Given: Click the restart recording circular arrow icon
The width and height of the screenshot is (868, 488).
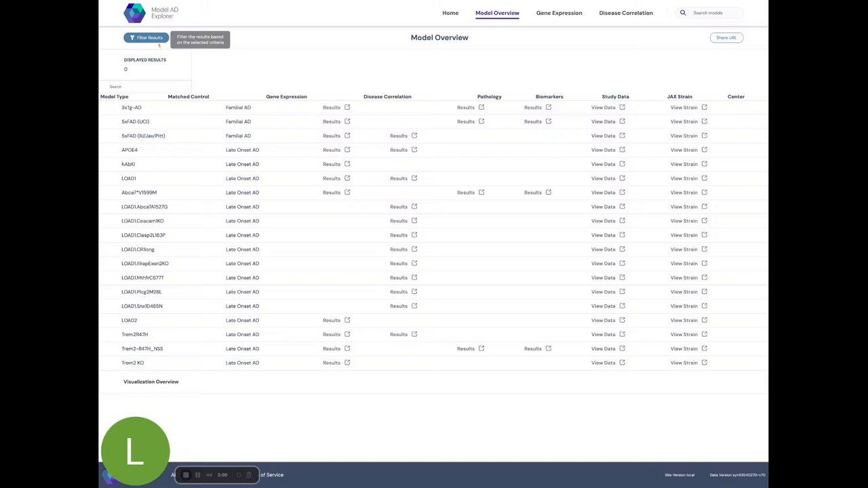Looking at the screenshot, I should pos(238,475).
